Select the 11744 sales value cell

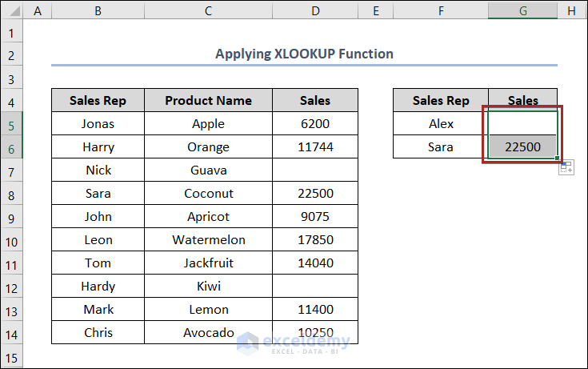coord(315,147)
